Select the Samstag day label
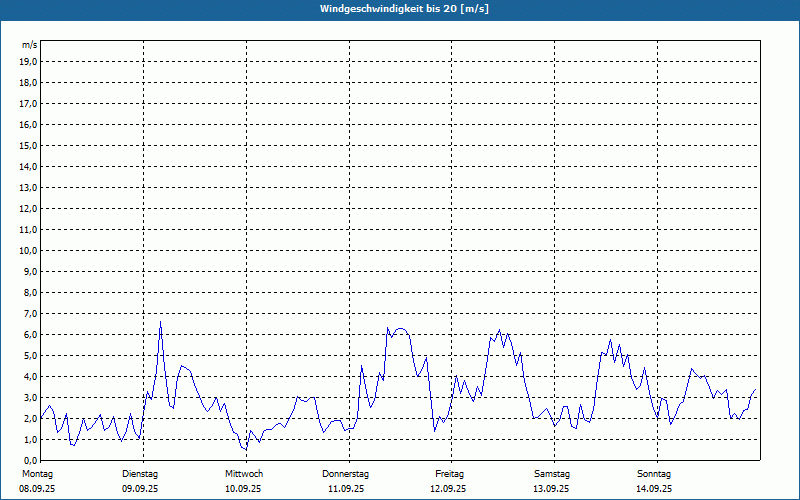 coord(552,473)
